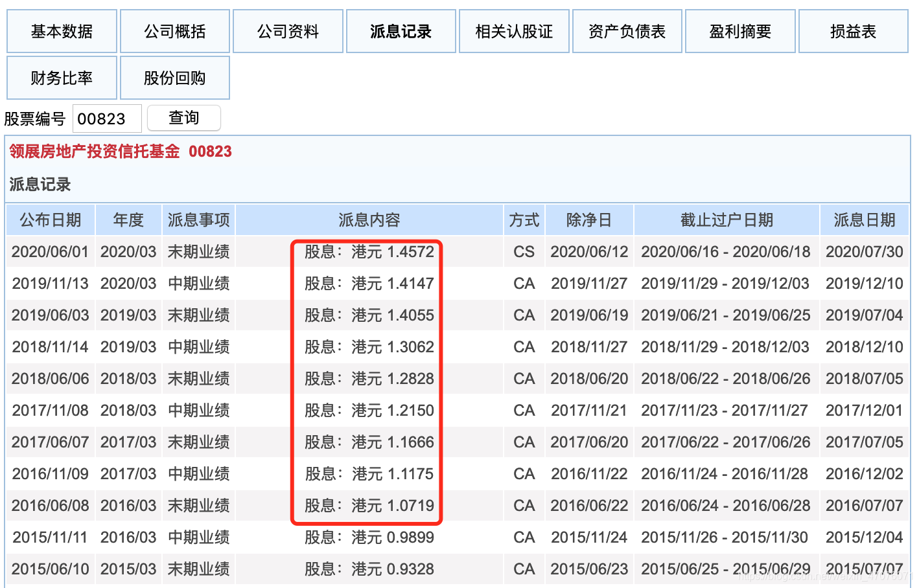Select book close range 2015/11/26 - 2015/11/30
Image resolution: width=919 pixels, height=588 pixels.
click(x=725, y=537)
